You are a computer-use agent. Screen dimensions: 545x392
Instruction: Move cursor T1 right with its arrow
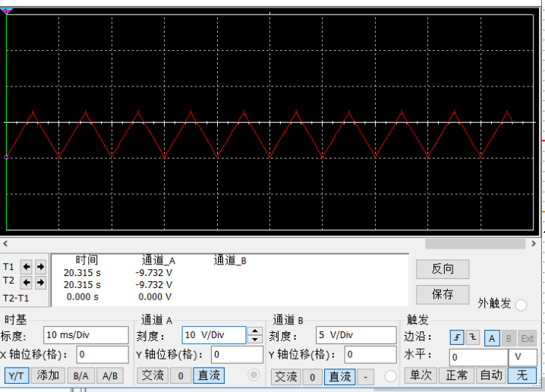pos(40,267)
